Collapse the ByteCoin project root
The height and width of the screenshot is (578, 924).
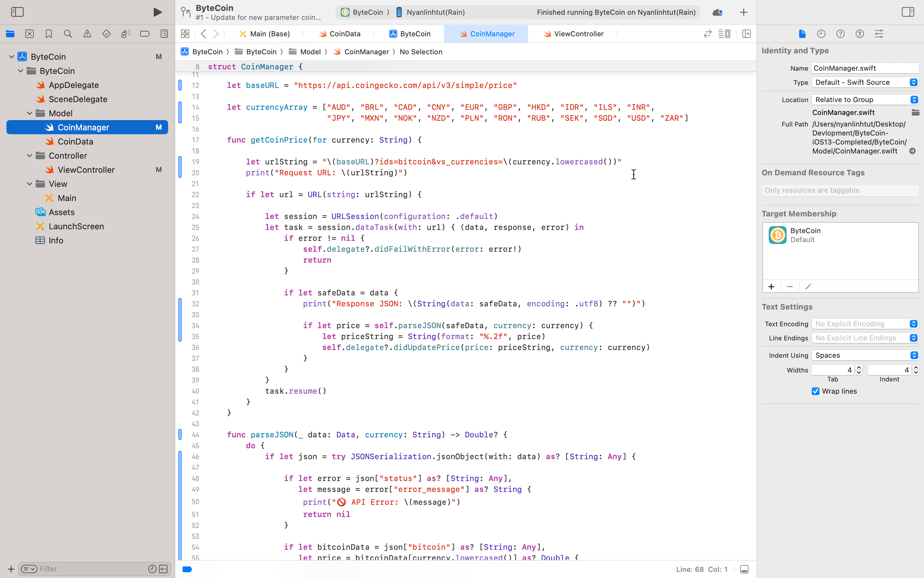click(x=12, y=57)
